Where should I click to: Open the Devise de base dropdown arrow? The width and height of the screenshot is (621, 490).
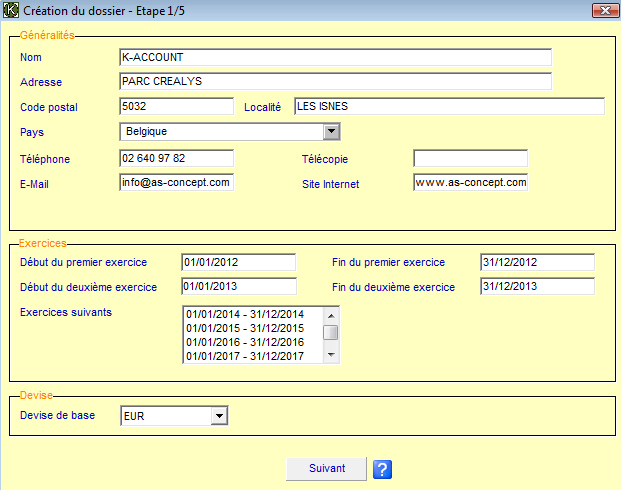coord(219,416)
